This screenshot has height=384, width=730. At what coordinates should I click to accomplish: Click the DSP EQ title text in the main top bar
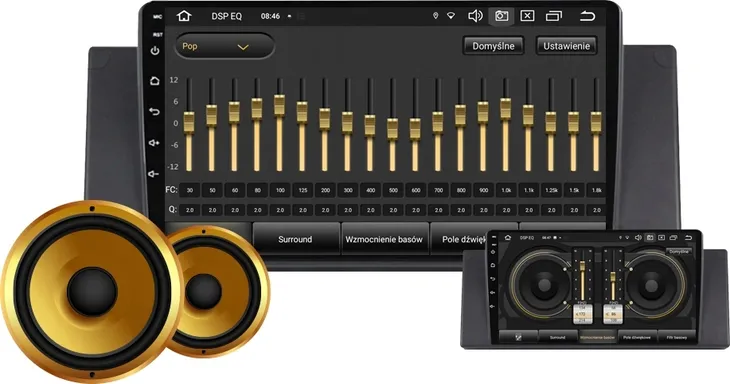click(x=227, y=16)
